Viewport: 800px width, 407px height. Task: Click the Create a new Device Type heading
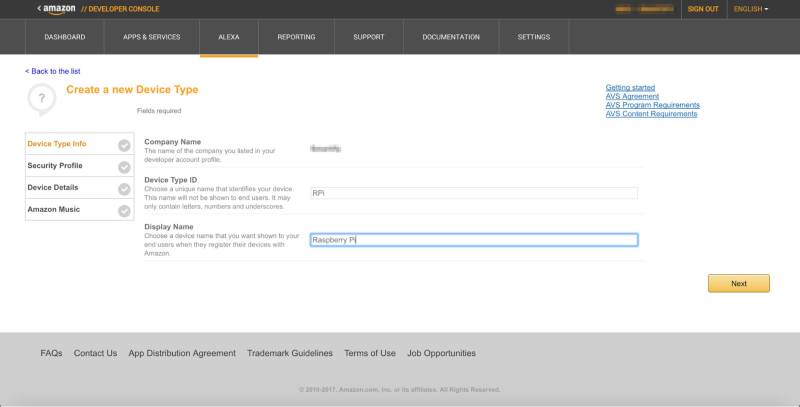click(132, 90)
